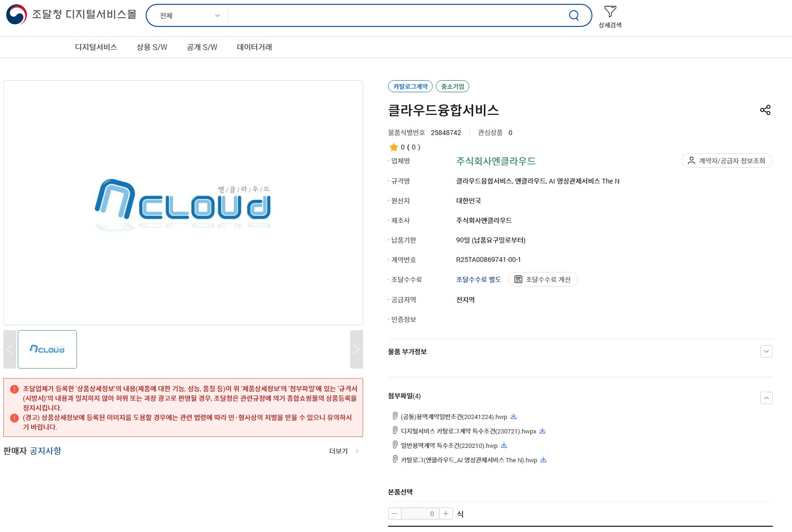Open 주식회사엔클라우드 company link
The height and width of the screenshot is (532, 792).
click(496, 161)
